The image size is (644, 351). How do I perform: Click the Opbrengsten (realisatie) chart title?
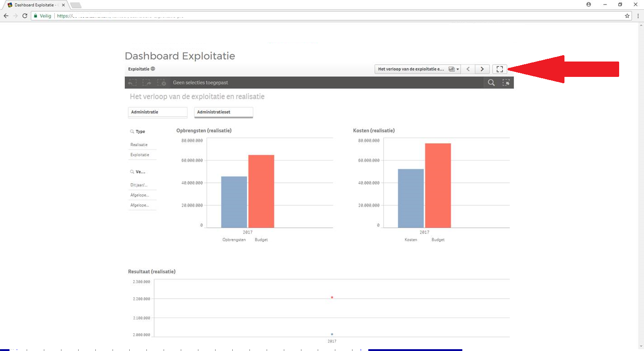(x=204, y=130)
